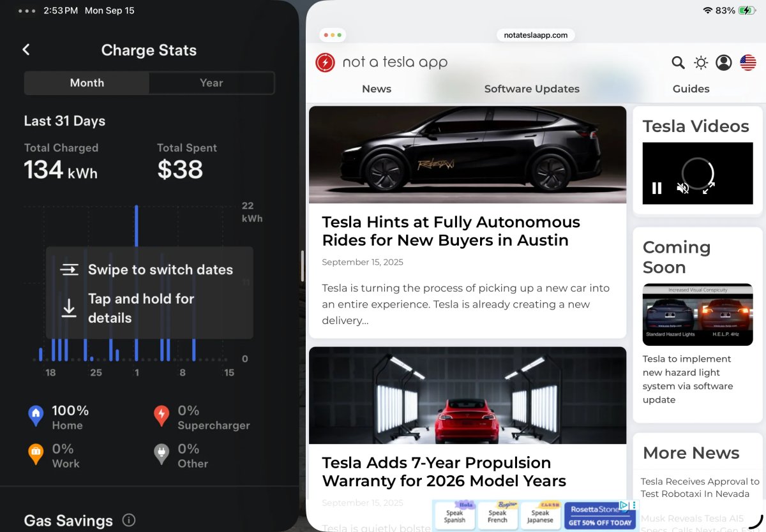Read "Tesla to implement new hazard light system"
This screenshot has height=532, width=766.
[687, 380]
